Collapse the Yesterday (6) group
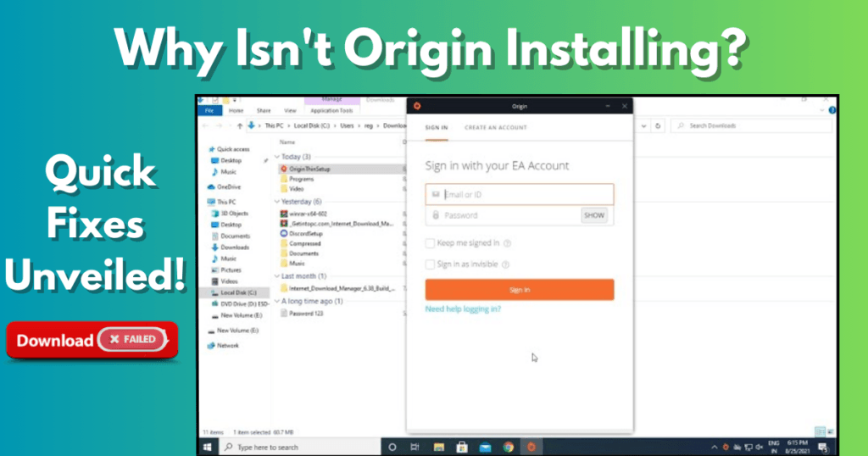Screen dimensions: 868x456 (x=277, y=202)
